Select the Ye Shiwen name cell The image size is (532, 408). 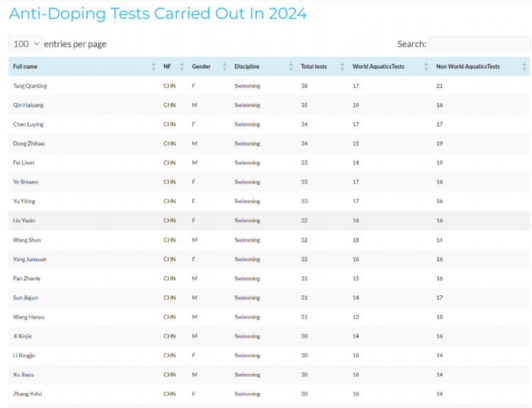pos(26,182)
